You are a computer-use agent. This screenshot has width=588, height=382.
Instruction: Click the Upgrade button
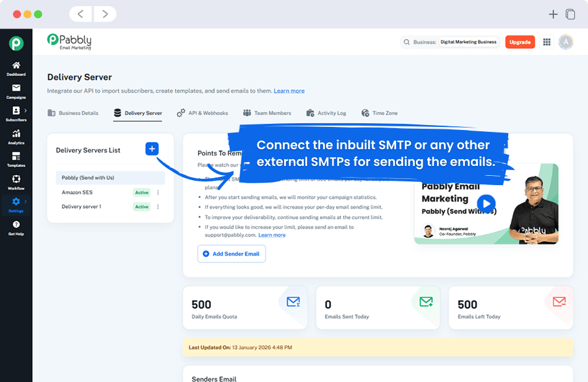click(x=520, y=42)
